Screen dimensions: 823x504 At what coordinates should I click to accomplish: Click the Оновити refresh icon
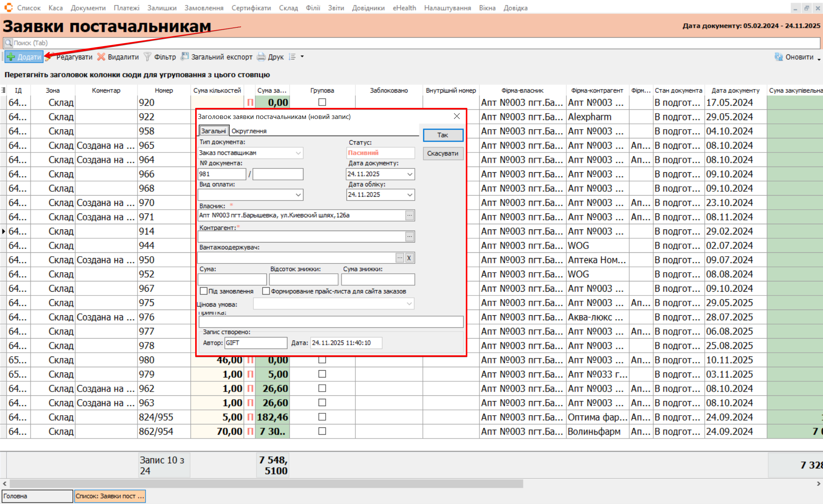[x=778, y=57]
